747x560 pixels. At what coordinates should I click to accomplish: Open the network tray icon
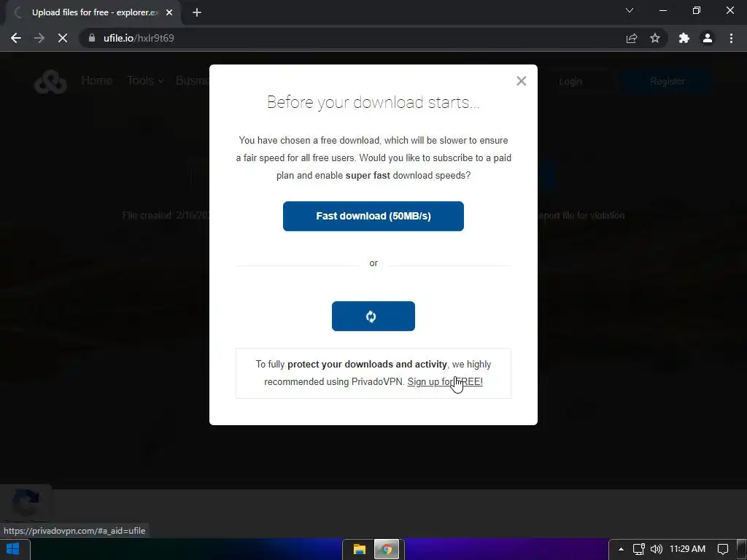point(639,549)
